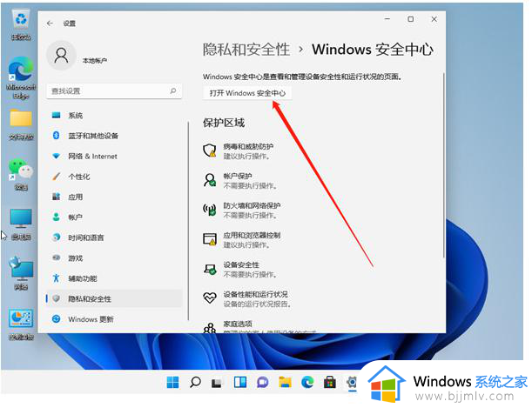
Task: Click the 个性化 paintbrush icon
Action: (x=57, y=177)
